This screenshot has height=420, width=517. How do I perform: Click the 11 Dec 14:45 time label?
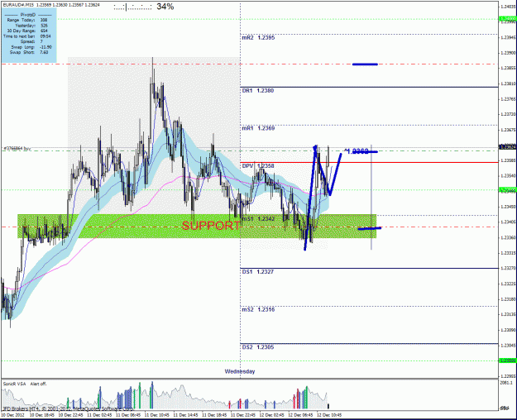point(185,415)
